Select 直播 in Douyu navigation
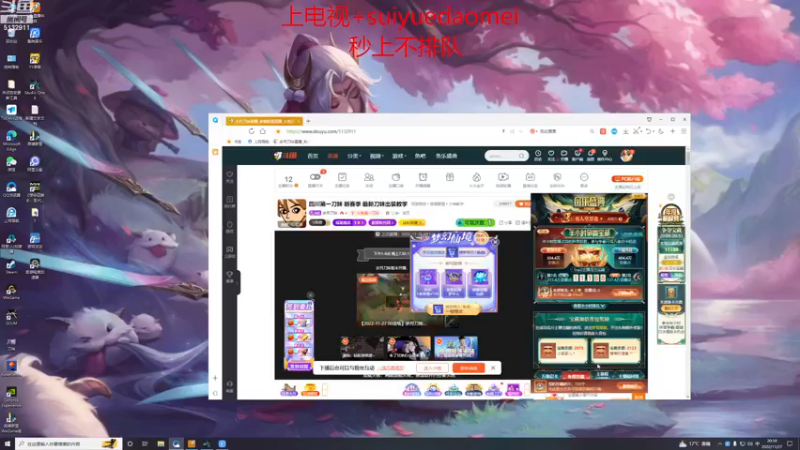 [x=333, y=156]
